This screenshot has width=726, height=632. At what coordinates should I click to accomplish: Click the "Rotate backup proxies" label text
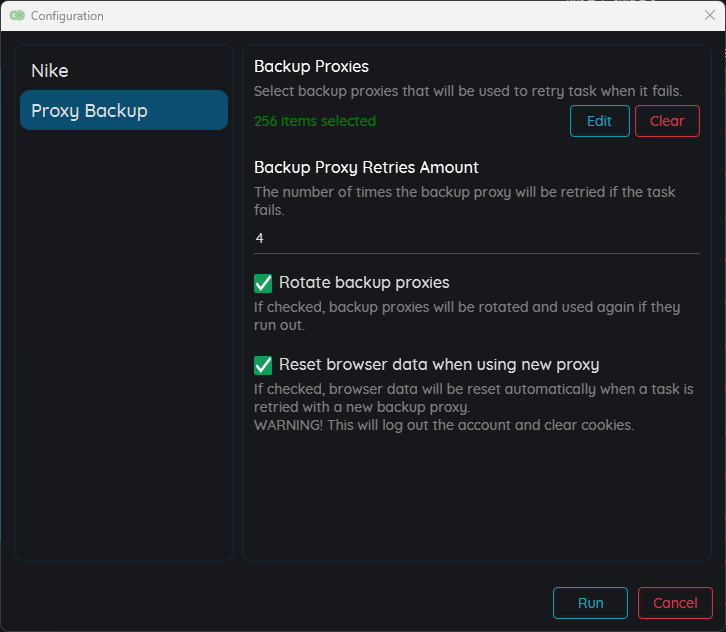[x=364, y=283]
